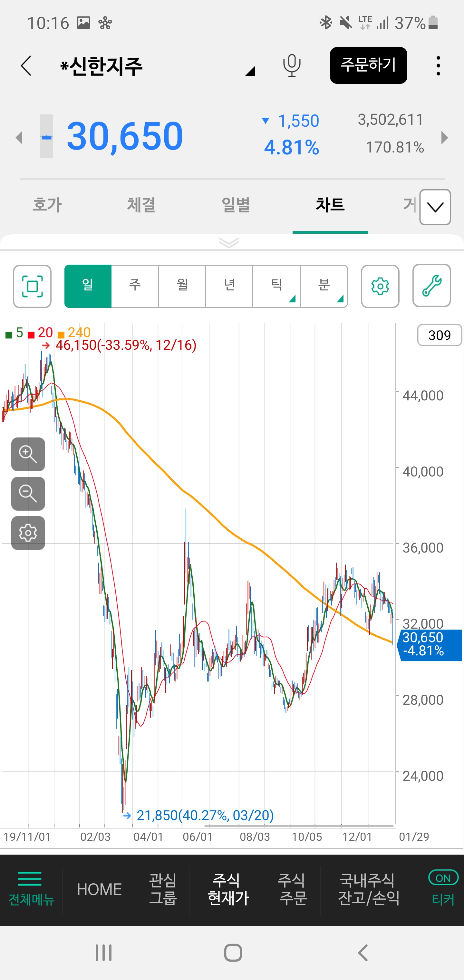Open chart settings gear in toolbar

point(380,286)
